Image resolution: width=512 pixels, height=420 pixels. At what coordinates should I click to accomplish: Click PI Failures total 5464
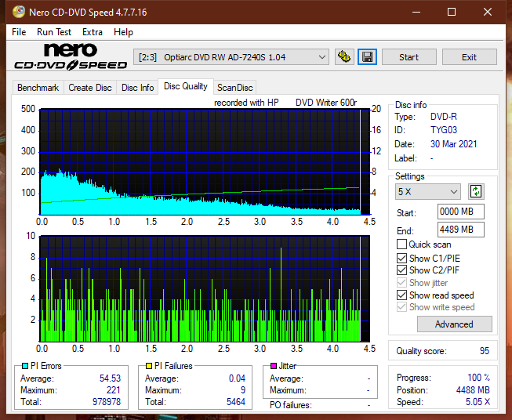click(x=236, y=402)
